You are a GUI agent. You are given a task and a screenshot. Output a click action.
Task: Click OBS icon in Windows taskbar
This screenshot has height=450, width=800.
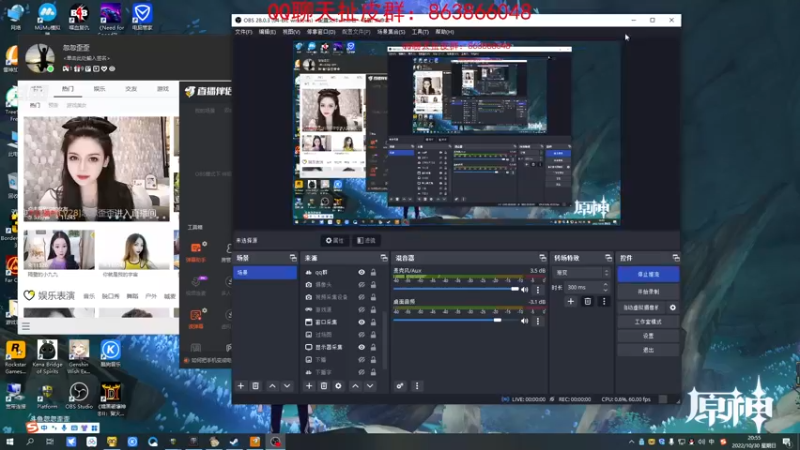(276, 442)
